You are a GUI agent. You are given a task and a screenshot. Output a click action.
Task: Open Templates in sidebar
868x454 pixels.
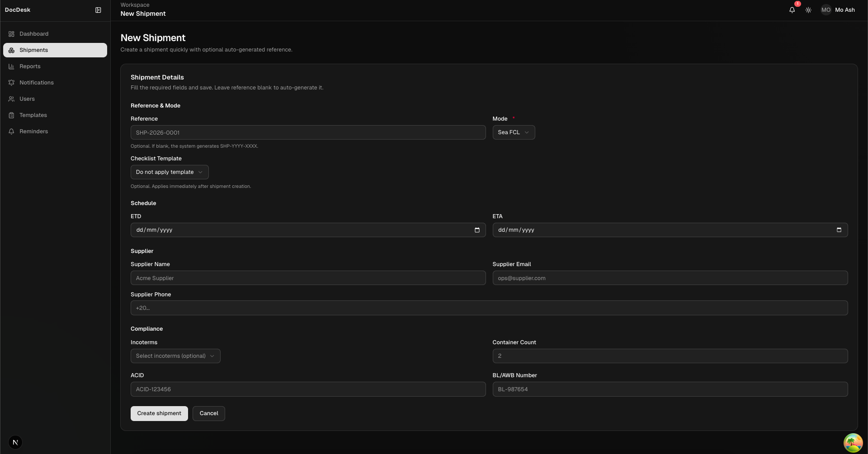click(x=55, y=115)
